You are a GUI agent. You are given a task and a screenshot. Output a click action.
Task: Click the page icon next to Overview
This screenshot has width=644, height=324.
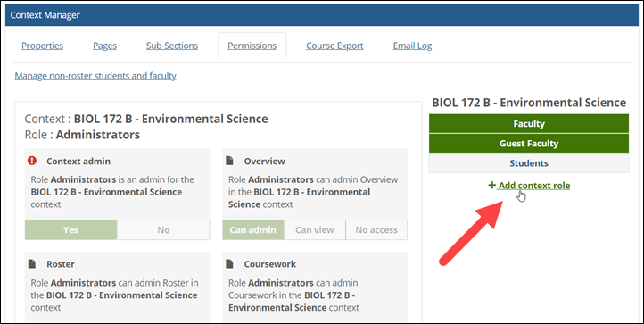[x=229, y=161]
